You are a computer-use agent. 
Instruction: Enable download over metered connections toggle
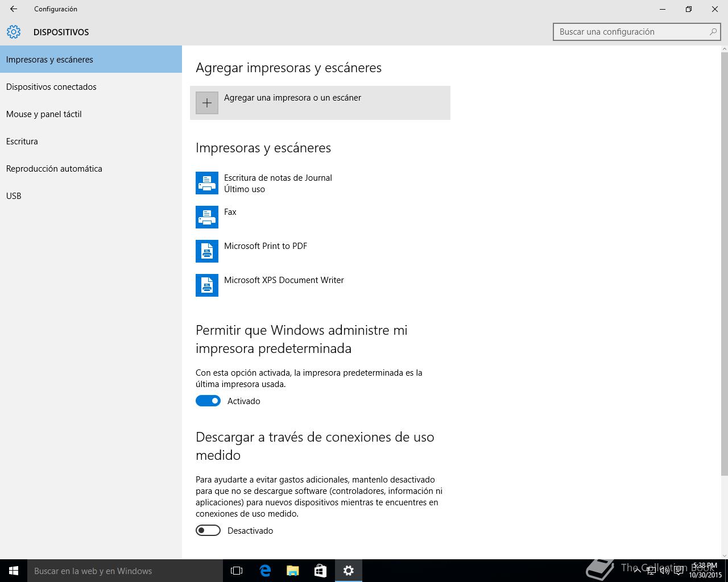(x=208, y=530)
